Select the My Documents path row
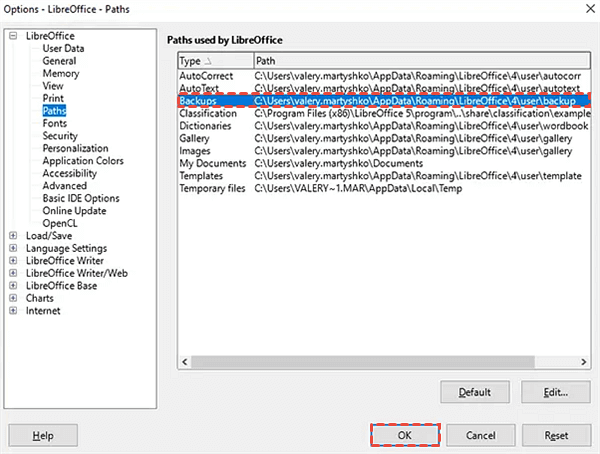 point(384,163)
